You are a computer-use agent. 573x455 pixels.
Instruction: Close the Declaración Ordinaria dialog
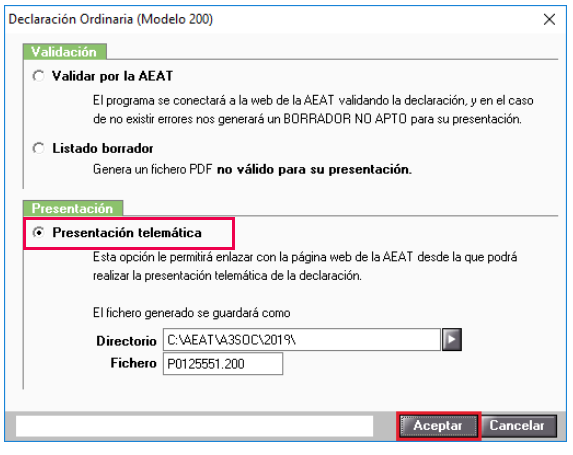[549, 19]
